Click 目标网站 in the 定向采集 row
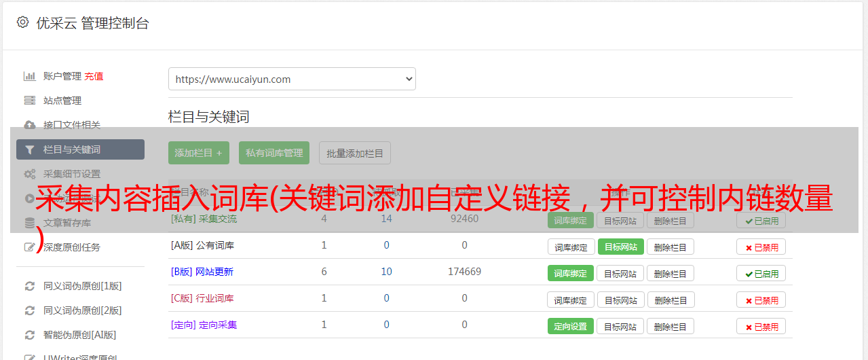Image resolution: width=868 pixels, height=360 pixels. pos(621,327)
